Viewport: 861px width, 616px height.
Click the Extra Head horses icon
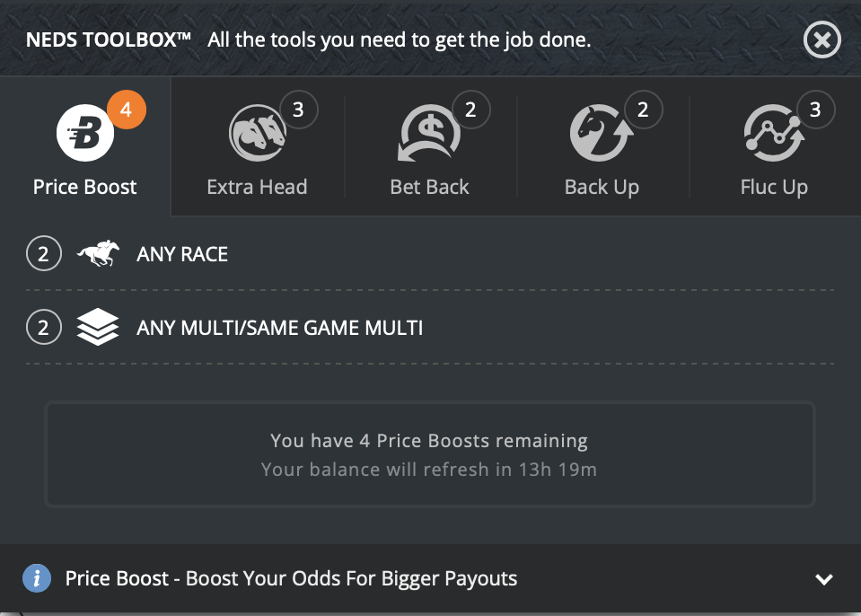click(x=258, y=133)
